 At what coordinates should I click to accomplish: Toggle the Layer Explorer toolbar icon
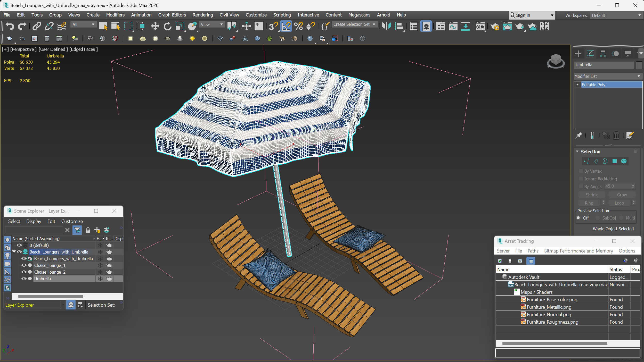426,26
